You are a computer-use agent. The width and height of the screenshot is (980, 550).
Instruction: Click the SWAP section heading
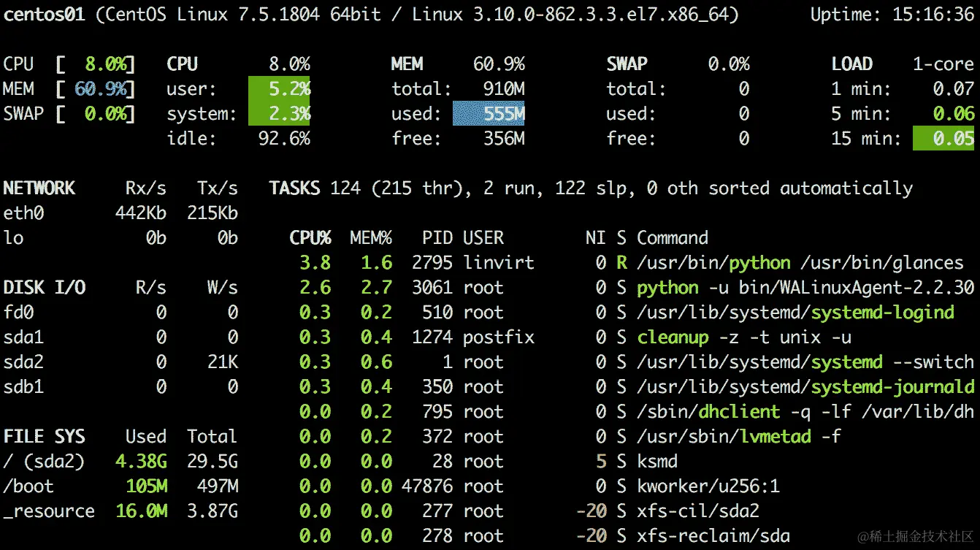click(x=627, y=64)
